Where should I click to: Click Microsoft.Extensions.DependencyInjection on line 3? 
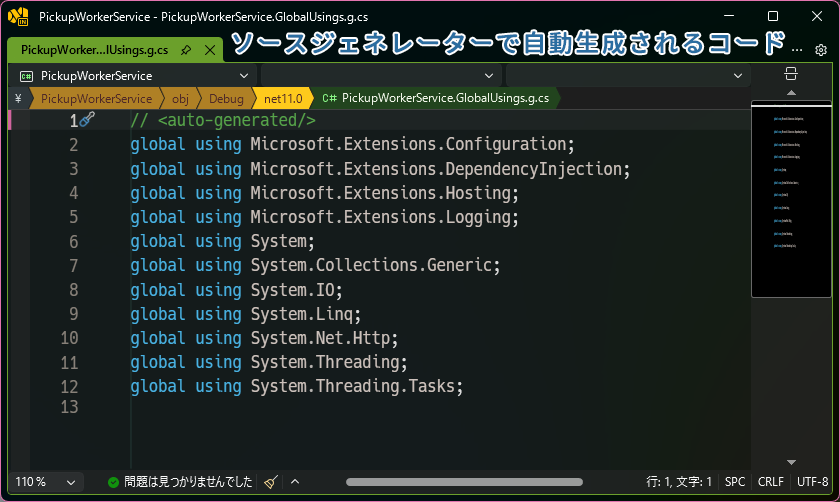point(437,169)
